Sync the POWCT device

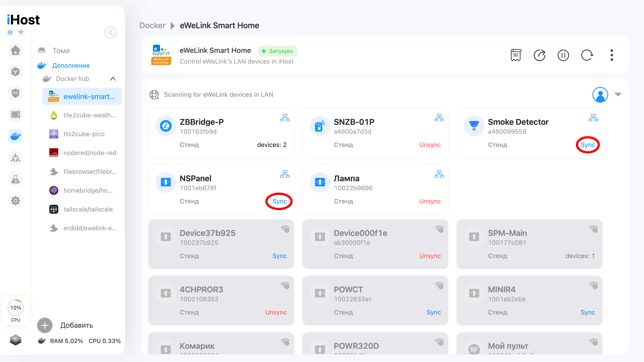click(434, 312)
